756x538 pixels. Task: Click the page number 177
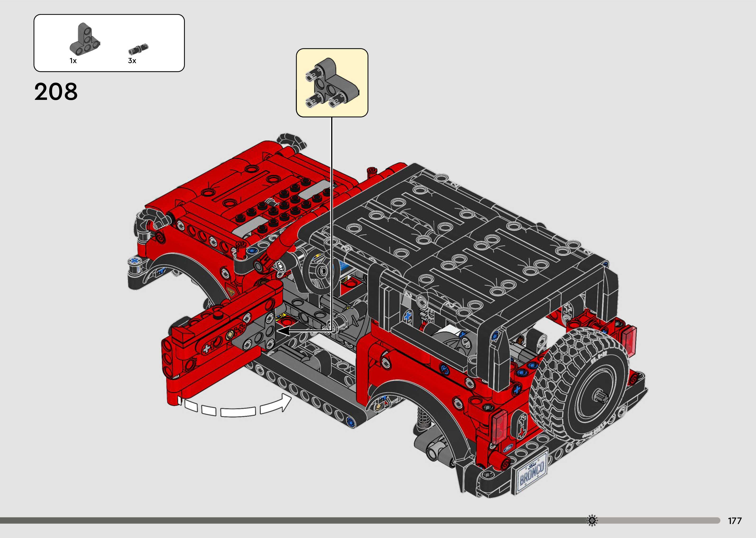(734, 521)
